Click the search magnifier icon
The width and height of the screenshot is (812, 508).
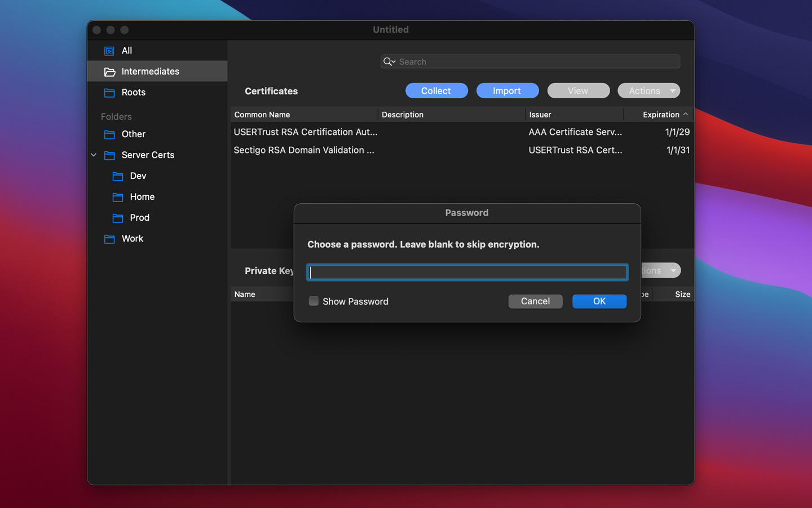pyautogui.click(x=387, y=62)
